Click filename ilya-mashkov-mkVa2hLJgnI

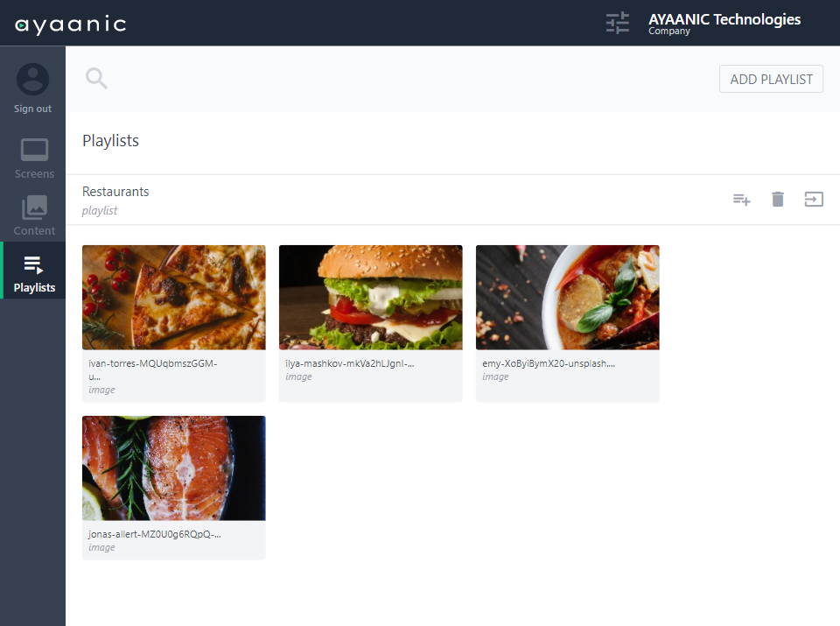[350, 363]
